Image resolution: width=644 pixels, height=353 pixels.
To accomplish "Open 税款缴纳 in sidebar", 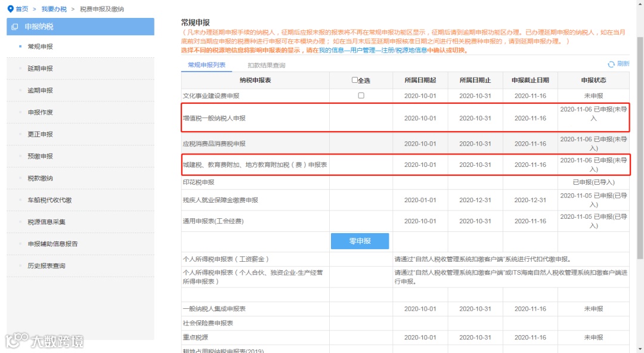I will 41,178.
